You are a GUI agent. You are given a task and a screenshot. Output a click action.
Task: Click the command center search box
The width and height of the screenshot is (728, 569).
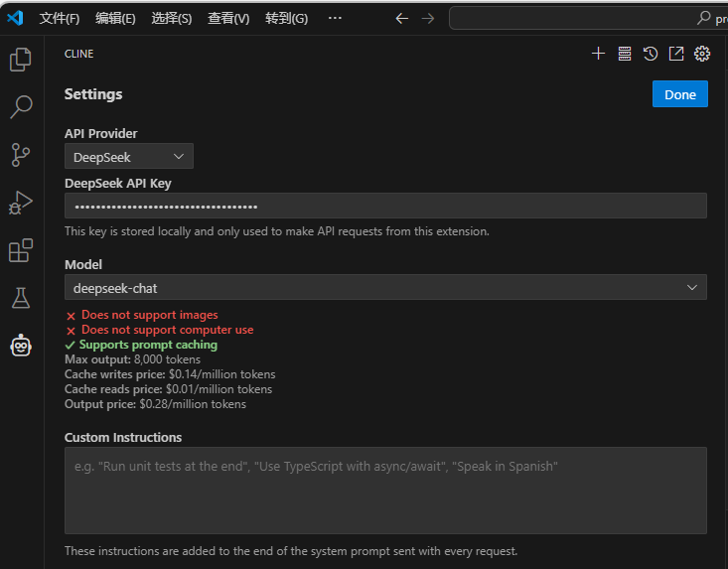[588, 18]
